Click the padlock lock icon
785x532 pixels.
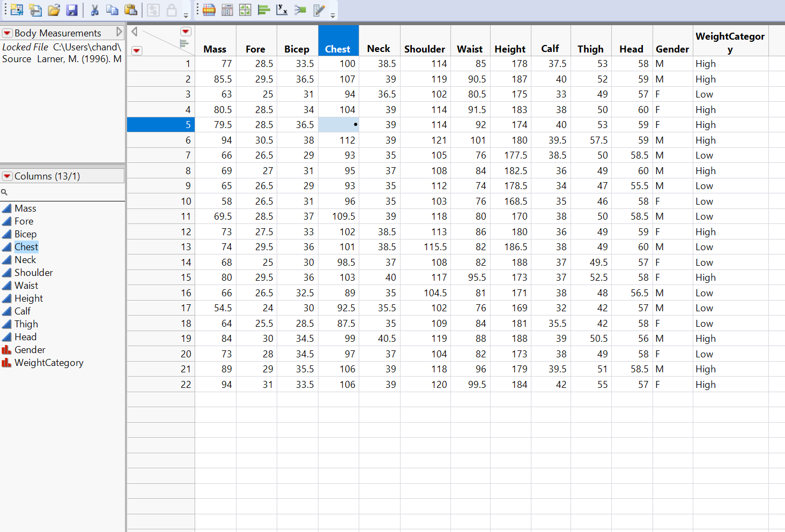[172, 10]
